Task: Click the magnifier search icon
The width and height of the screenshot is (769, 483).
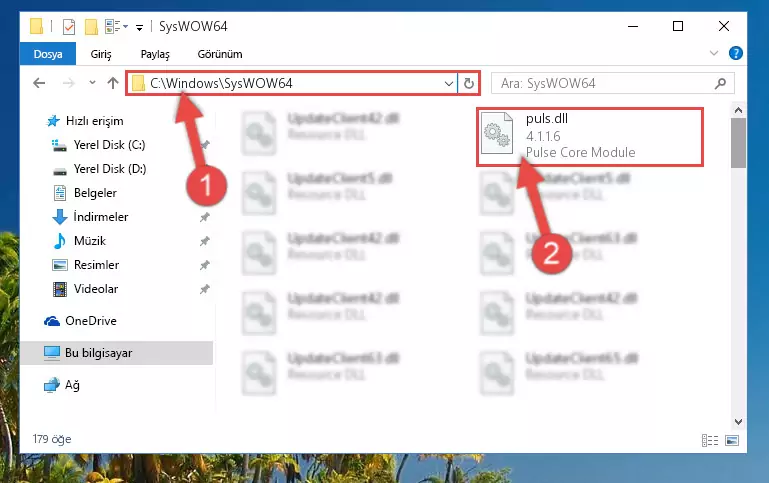Action: [x=720, y=83]
